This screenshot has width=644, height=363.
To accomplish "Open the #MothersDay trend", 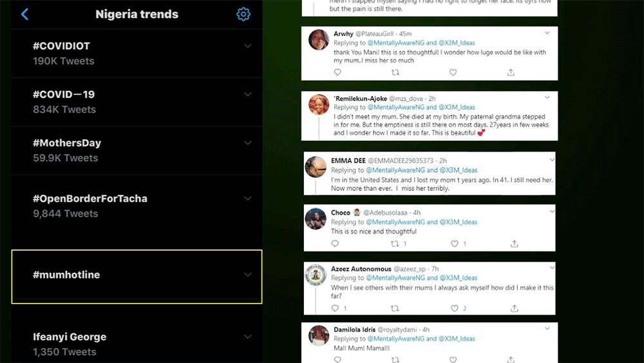I will [137, 150].
